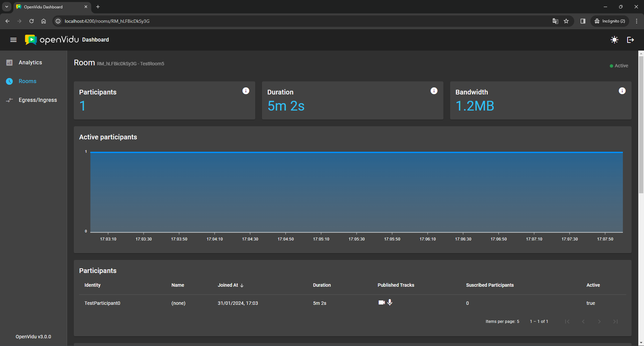Open the hamburger navigation menu
644x346 pixels.
13,40
